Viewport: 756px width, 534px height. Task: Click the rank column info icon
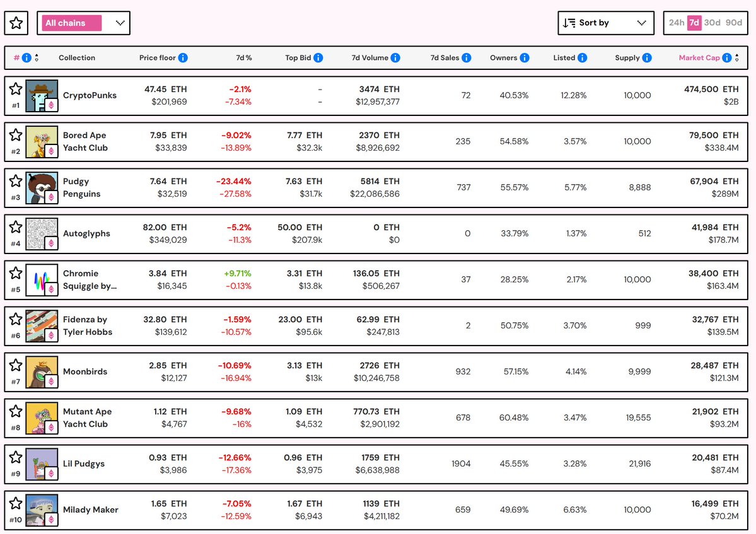[26, 58]
